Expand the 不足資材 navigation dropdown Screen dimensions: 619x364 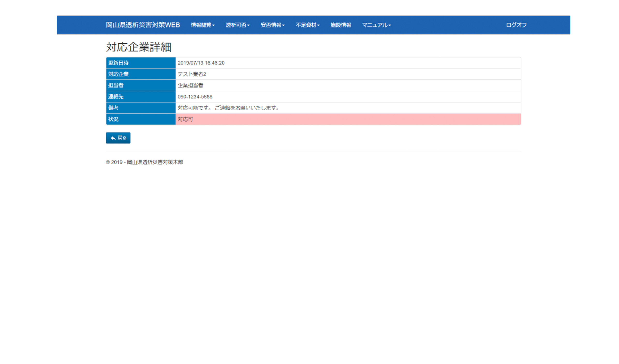coord(307,25)
